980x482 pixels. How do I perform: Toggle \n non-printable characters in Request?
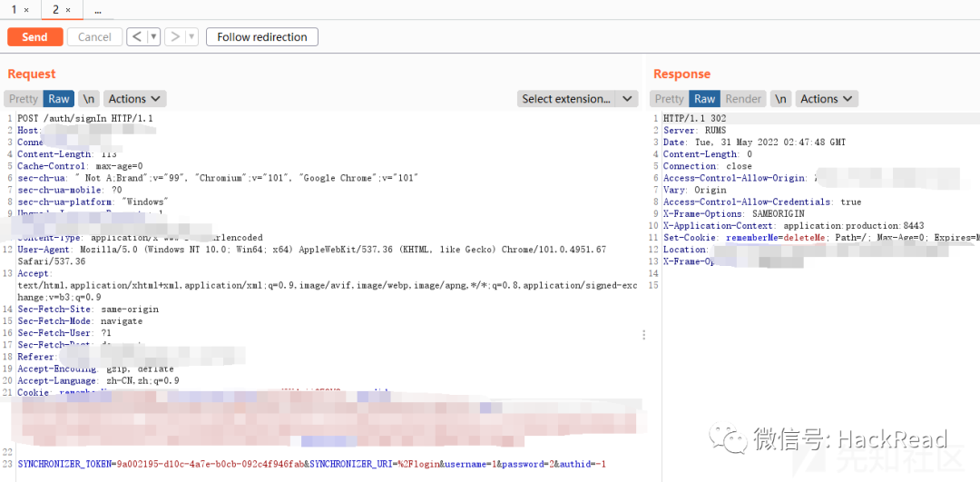pyautogui.click(x=89, y=99)
